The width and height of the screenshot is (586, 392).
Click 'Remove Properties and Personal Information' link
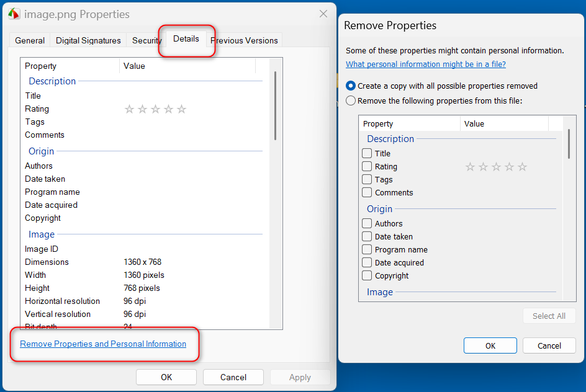click(103, 344)
